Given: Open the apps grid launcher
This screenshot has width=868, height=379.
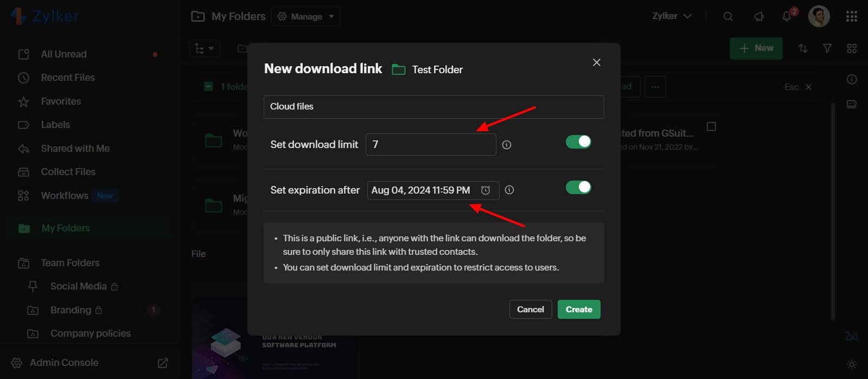Looking at the screenshot, I should pos(852,17).
